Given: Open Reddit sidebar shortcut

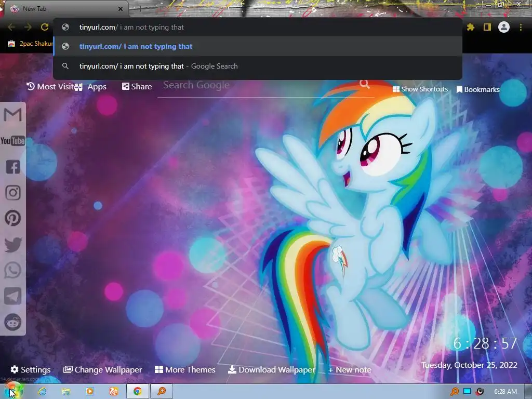Looking at the screenshot, I should (x=13, y=322).
